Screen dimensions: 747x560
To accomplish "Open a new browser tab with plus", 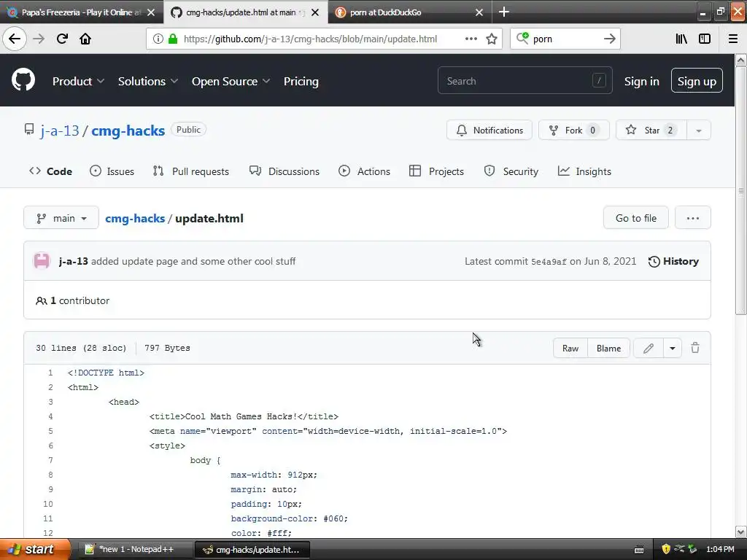I will tap(503, 12).
